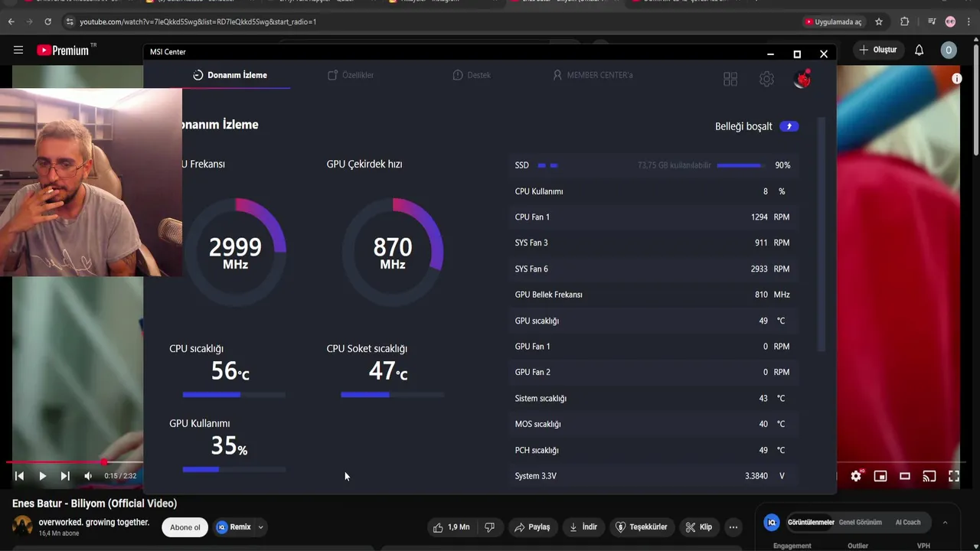Close the MSI Center window
980x551 pixels.
[824, 54]
